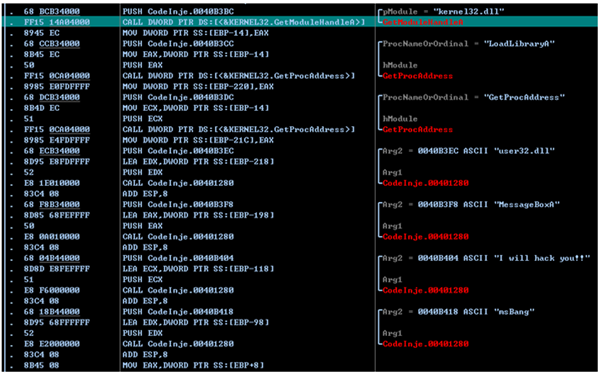
Task: Click comment ProcNameOrOrdinal = "GetProcAddress"
Action: click(474, 98)
